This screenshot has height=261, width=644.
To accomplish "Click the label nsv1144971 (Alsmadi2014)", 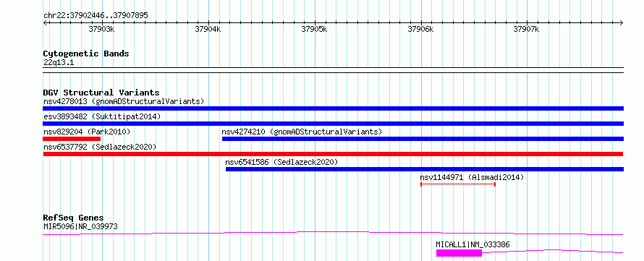I will pos(472,177).
